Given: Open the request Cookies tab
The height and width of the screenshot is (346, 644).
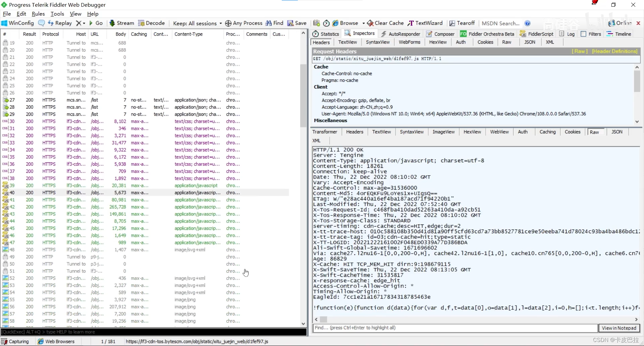Looking at the screenshot, I should click(485, 42).
